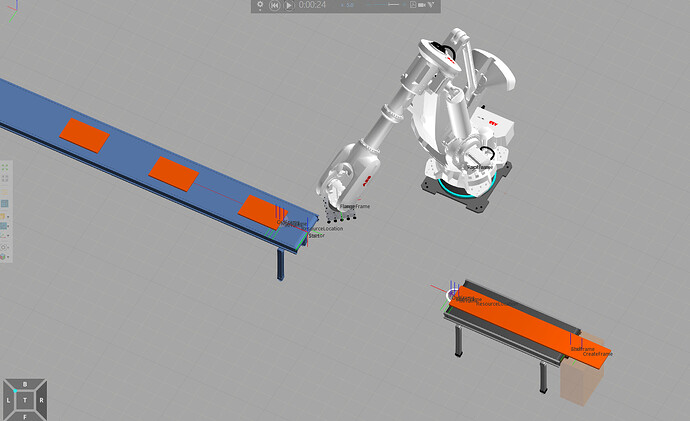690x421 pixels.
Task: Toggle the floor grid icon in left toolbar
Action: (x=4, y=203)
